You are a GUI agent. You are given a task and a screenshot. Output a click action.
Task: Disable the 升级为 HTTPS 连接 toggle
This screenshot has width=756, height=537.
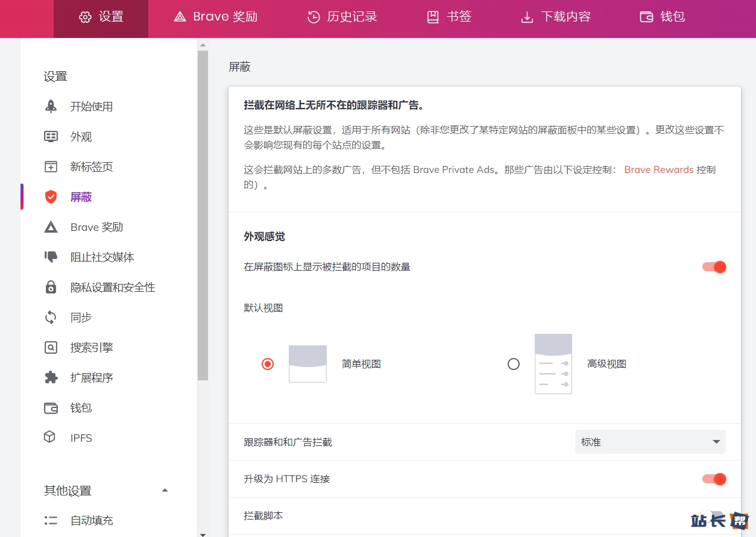(x=714, y=479)
